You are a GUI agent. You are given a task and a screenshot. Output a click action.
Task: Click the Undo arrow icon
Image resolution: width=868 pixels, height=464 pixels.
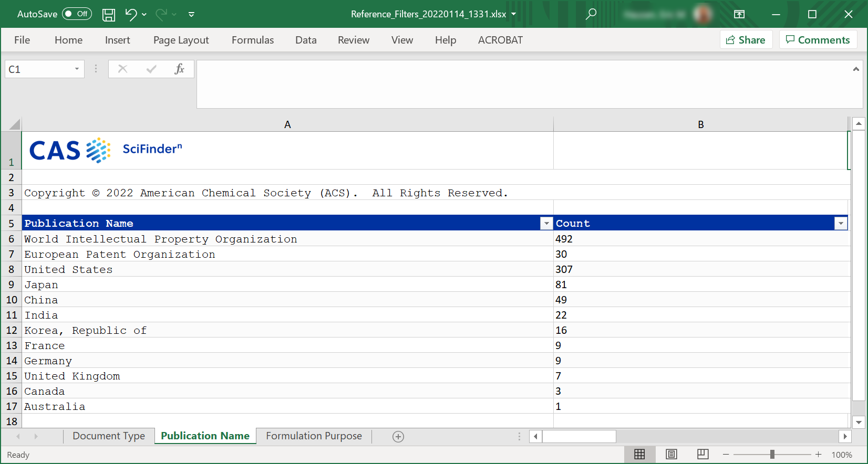tap(131, 14)
